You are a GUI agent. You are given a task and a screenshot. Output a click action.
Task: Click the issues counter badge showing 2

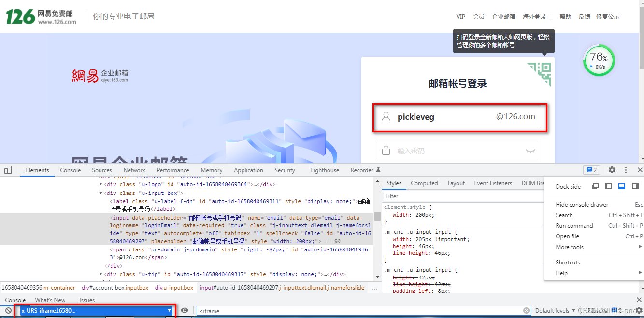pyautogui.click(x=591, y=170)
